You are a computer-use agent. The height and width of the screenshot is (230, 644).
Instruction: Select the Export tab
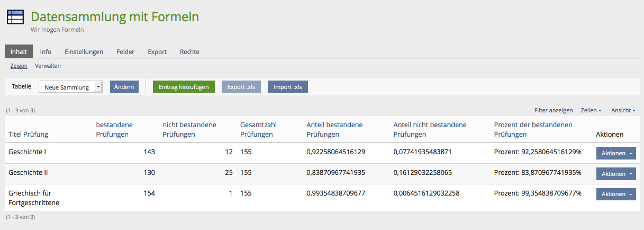coord(157,52)
